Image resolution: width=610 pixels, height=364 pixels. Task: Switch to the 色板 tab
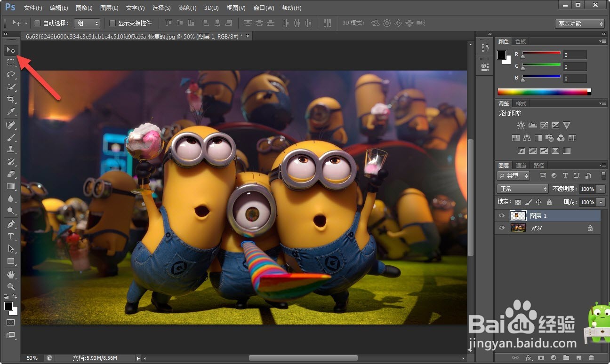[521, 41]
